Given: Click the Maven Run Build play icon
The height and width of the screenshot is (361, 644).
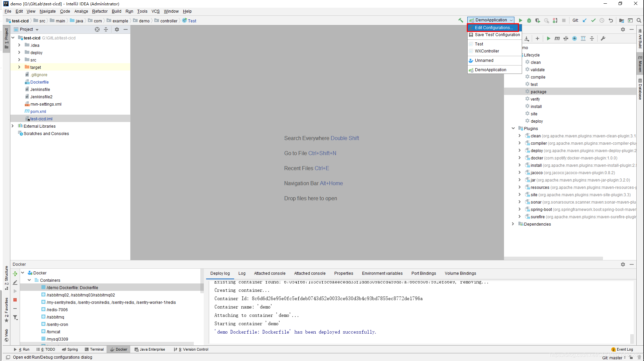Looking at the screenshot, I should [x=548, y=38].
